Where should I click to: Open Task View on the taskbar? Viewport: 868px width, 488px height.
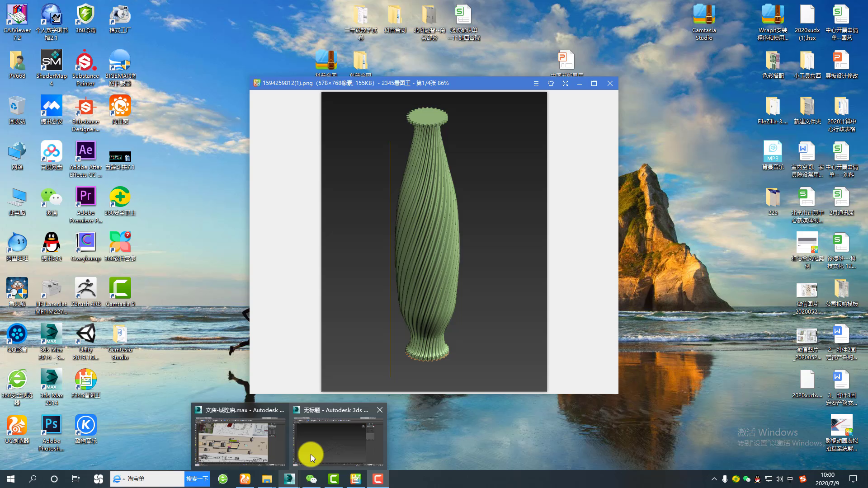click(76, 479)
